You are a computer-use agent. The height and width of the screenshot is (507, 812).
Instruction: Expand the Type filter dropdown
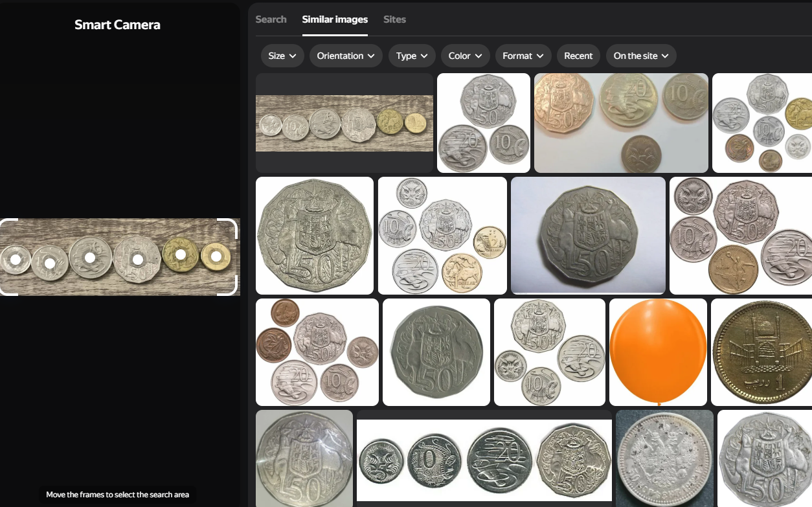412,56
